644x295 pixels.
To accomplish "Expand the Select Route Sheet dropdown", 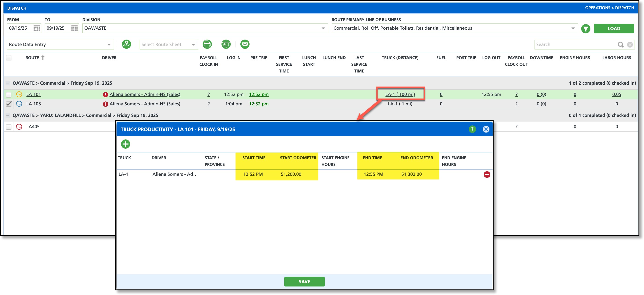I will (193, 45).
